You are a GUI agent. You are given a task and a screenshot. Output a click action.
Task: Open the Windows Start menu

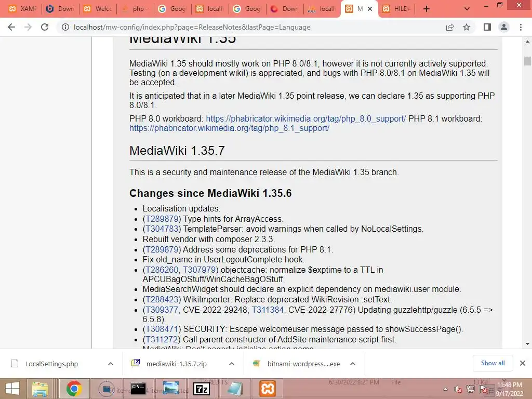tap(12, 389)
